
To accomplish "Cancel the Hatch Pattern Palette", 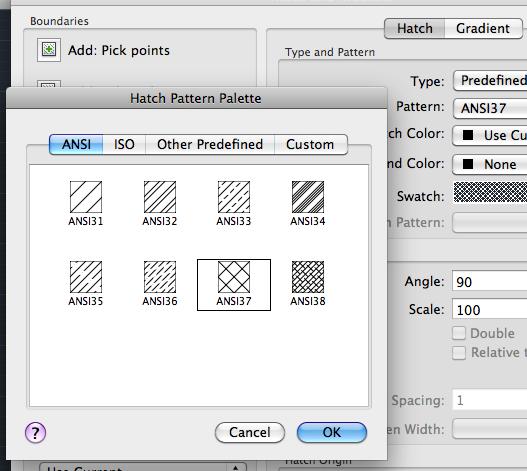I will click(x=250, y=432).
